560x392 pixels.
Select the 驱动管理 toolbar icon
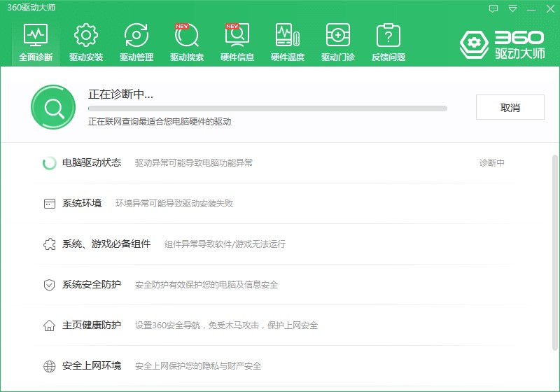136,36
